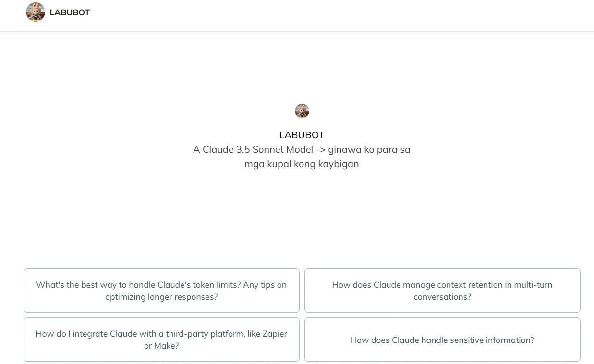The image size is (594, 364).
Task: Choose the Claude's token limits suggestion
Action: point(161,291)
